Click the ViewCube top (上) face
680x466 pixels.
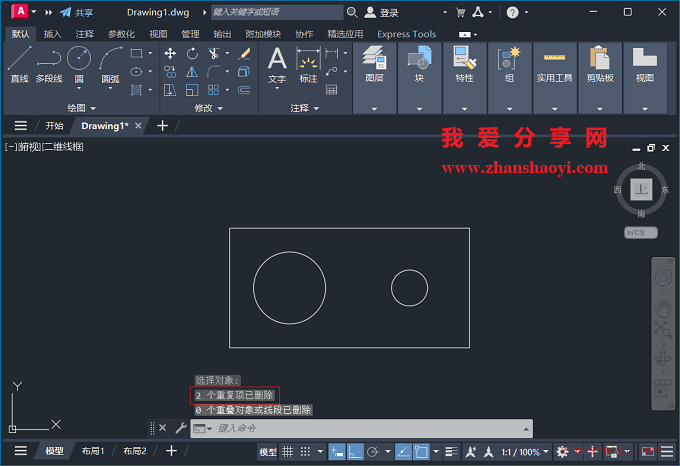point(641,189)
